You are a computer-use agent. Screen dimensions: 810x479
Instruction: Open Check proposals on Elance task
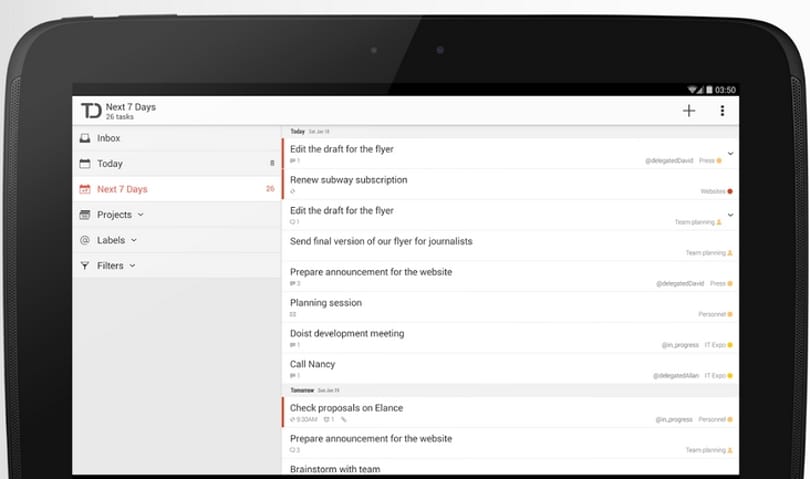(x=510, y=412)
